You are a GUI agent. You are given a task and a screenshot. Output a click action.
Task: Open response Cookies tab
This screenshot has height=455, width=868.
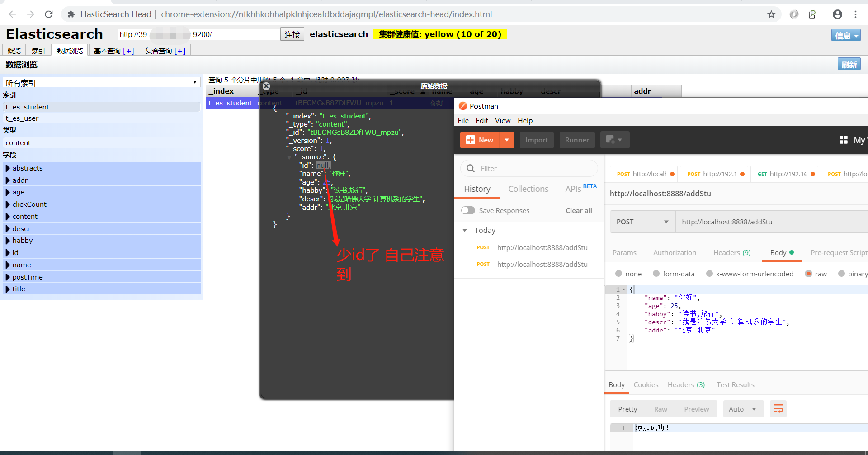tap(646, 384)
